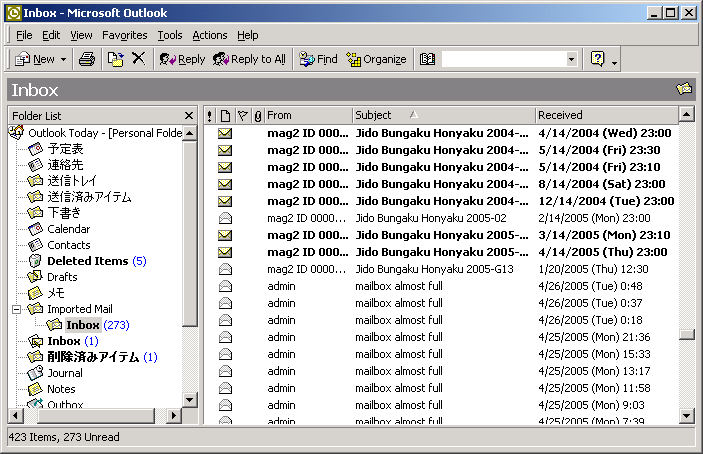This screenshot has width=703, height=454.
Task: Open the Address Book icon
Action: coord(427,59)
